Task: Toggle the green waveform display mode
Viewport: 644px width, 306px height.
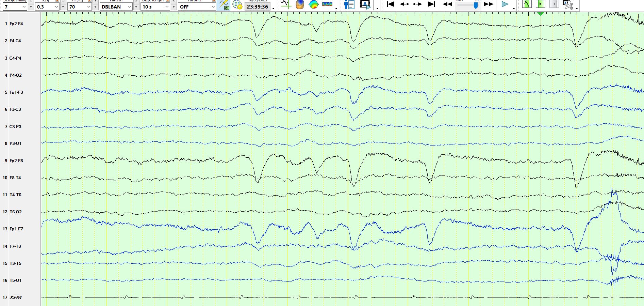Action: click(x=527, y=4)
